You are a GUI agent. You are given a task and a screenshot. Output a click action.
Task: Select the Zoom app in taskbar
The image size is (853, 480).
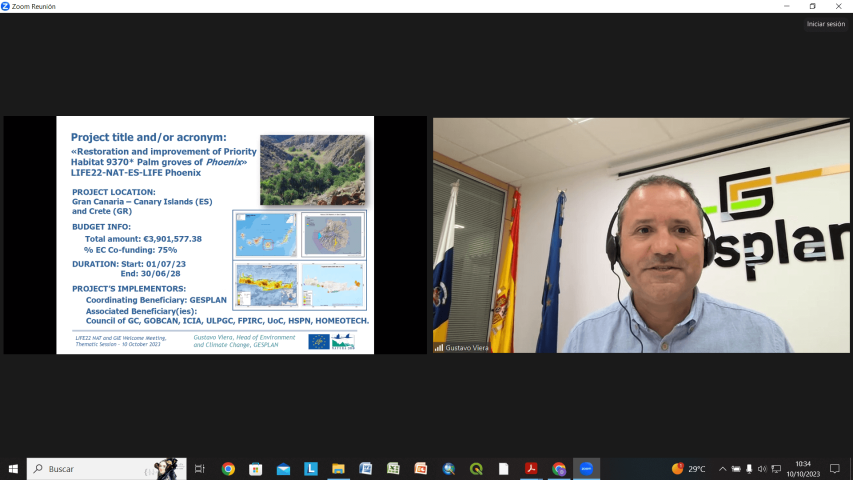[586, 469]
